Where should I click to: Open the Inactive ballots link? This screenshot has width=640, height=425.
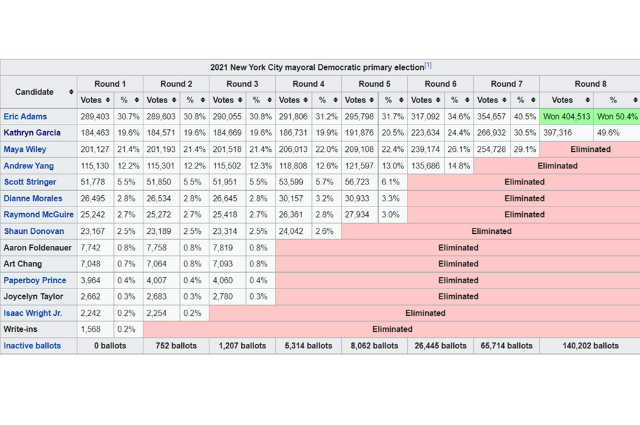(x=32, y=346)
